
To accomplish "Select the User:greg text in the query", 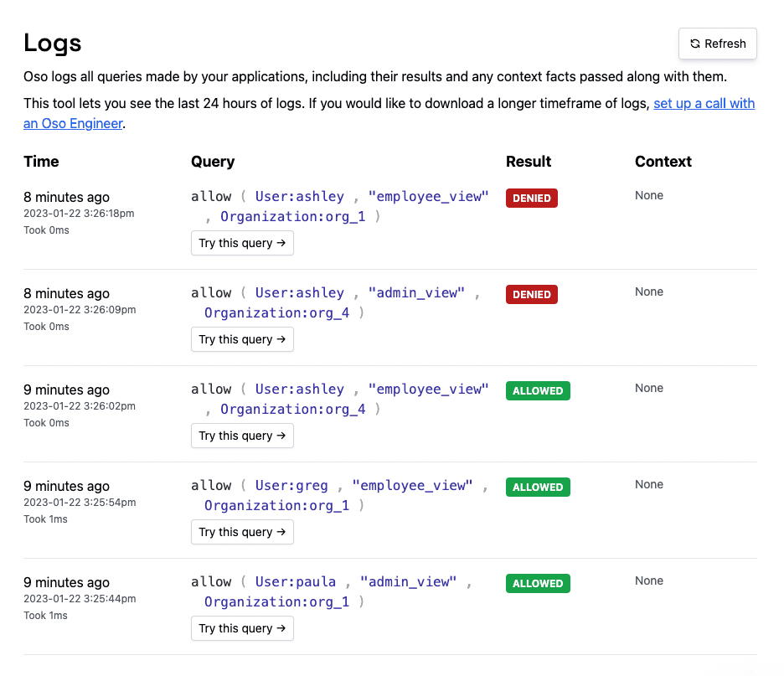I will [x=291, y=486].
